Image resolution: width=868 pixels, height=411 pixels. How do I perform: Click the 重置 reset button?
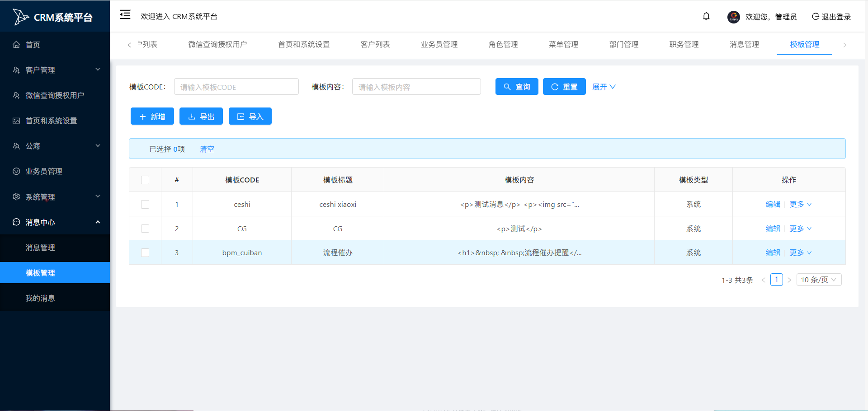[x=564, y=87]
